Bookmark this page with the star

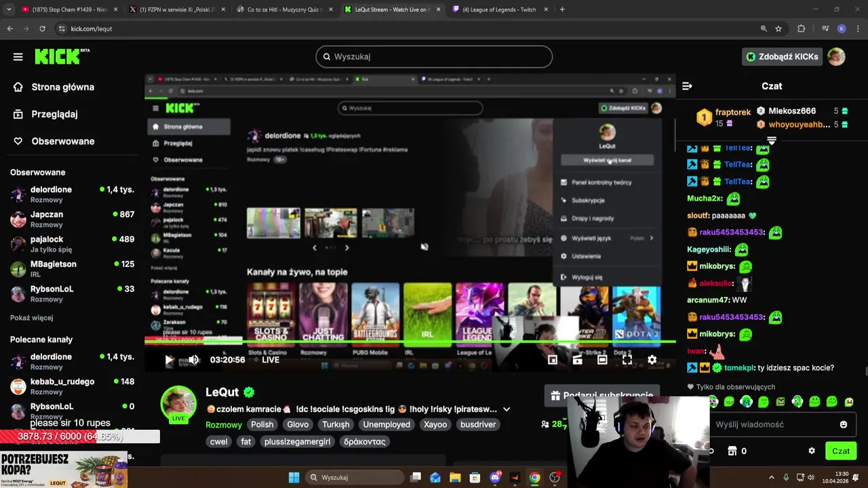point(778,28)
